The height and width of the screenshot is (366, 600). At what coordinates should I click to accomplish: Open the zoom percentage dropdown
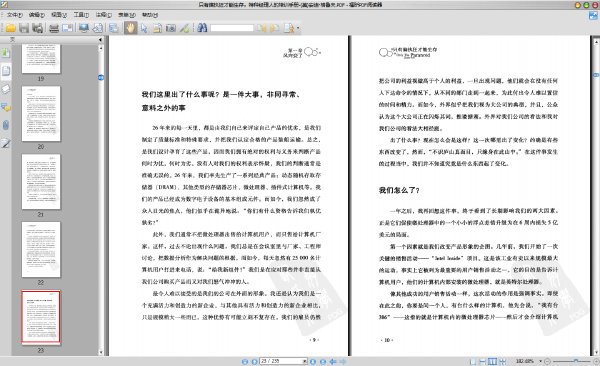coord(540,361)
